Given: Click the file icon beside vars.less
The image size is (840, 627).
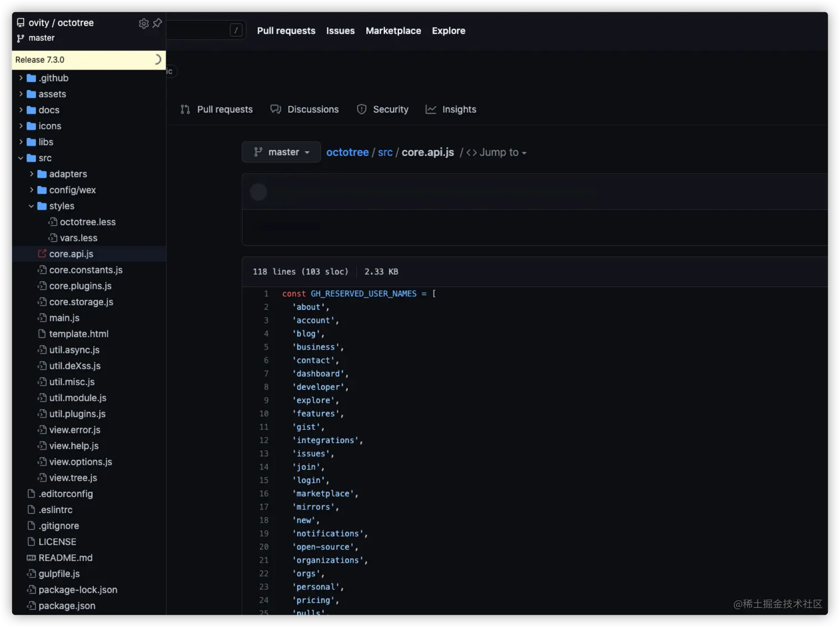Looking at the screenshot, I should click(x=53, y=238).
